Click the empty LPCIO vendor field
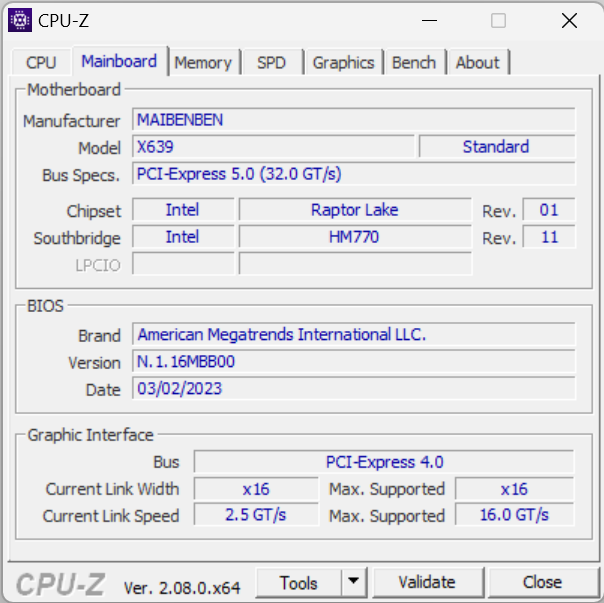 pos(183,264)
